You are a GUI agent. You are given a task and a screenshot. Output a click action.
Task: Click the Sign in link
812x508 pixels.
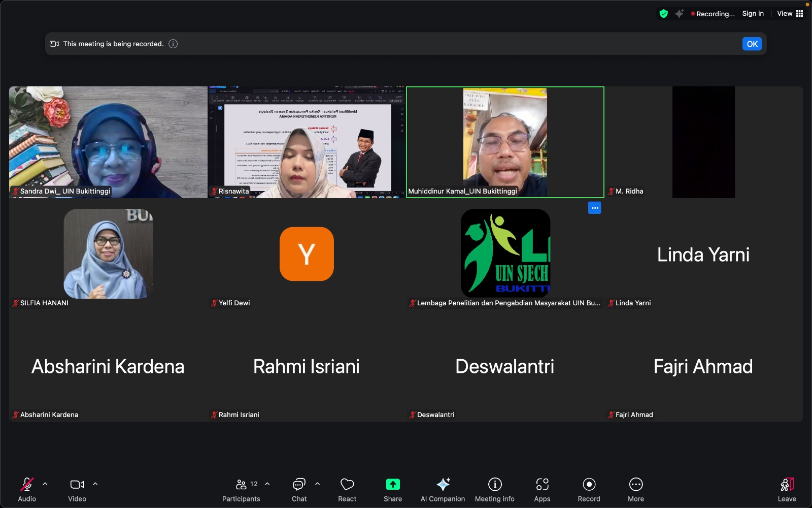click(753, 14)
